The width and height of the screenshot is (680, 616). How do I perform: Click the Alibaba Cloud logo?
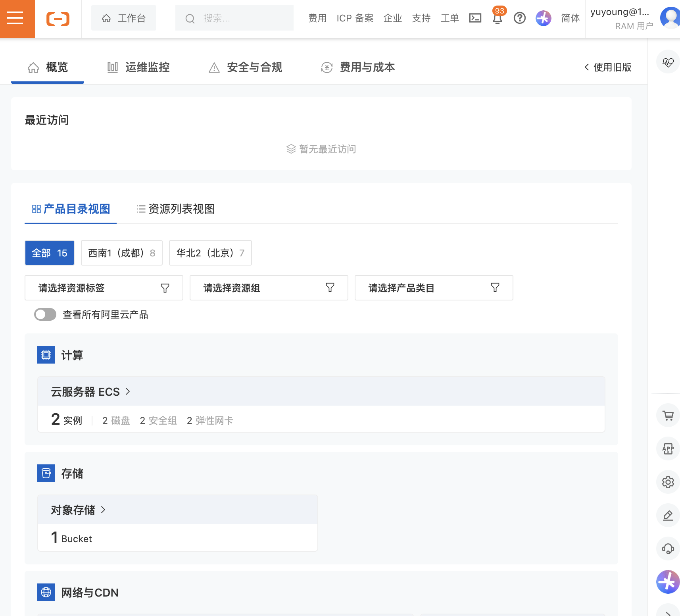click(x=58, y=19)
